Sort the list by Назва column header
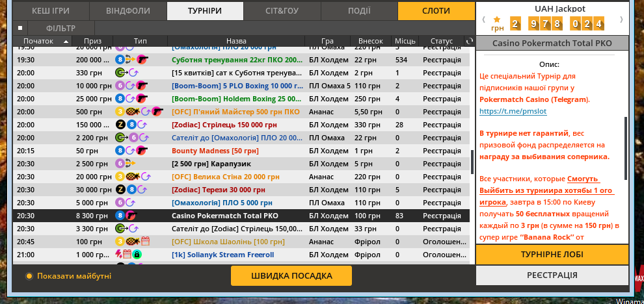644x304 pixels. (x=236, y=41)
